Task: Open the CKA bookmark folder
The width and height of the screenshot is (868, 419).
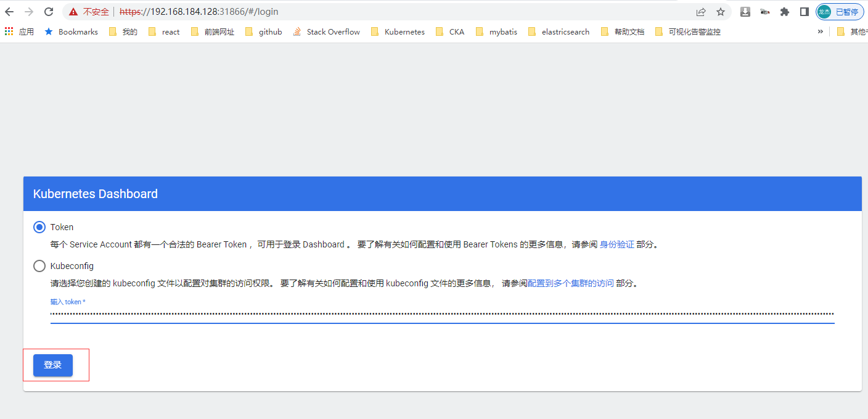Action: (450, 31)
